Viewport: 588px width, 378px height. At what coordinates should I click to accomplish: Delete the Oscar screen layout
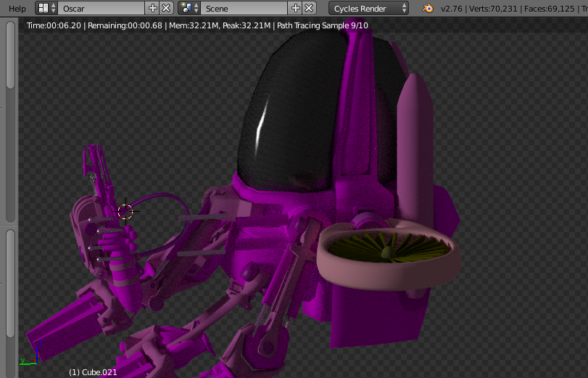(x=166, y=9)
